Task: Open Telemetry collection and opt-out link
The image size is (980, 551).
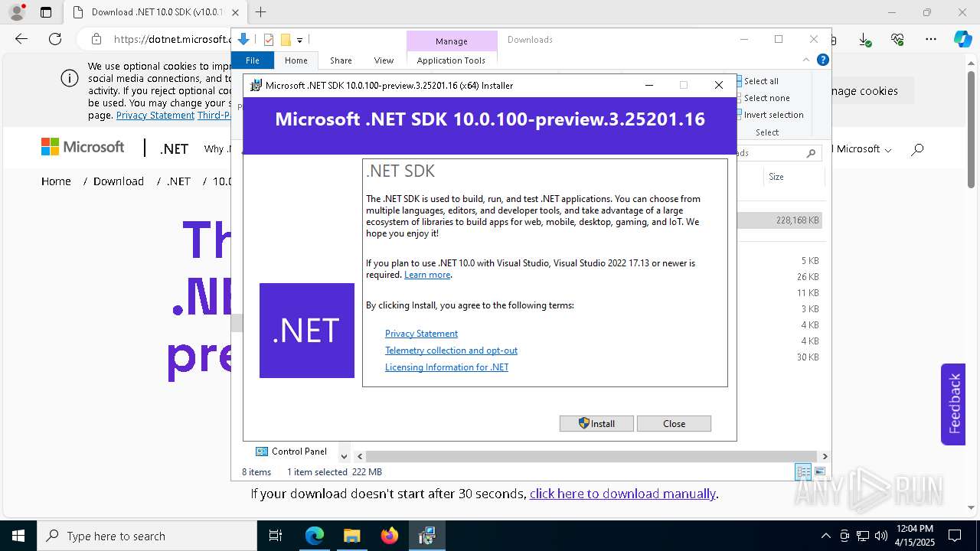Action: click(451, 350)
